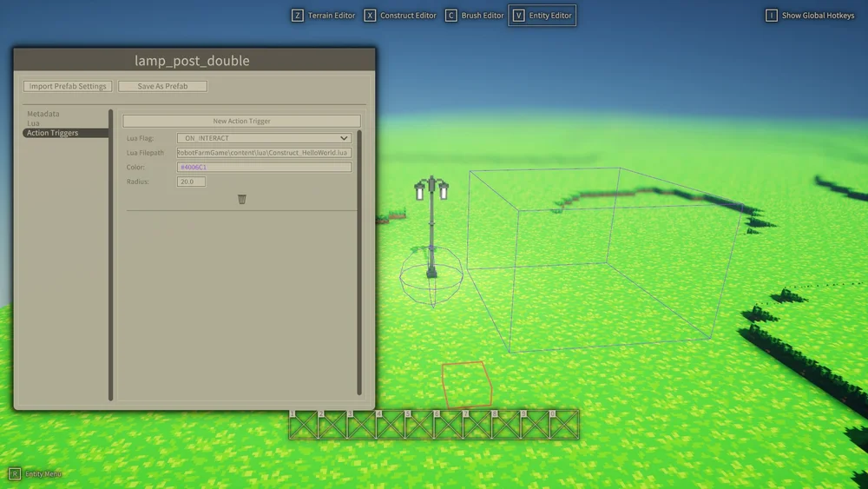Viewport: 868px width, 489px height.
Task: Click the Lua Flag: label
Action: [x=140, y=138]
